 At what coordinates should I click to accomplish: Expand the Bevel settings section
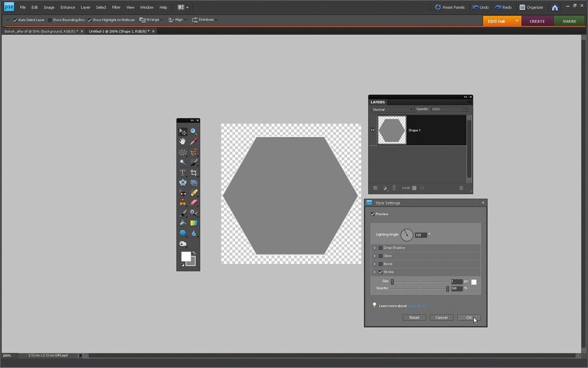(x=375, y=264)
